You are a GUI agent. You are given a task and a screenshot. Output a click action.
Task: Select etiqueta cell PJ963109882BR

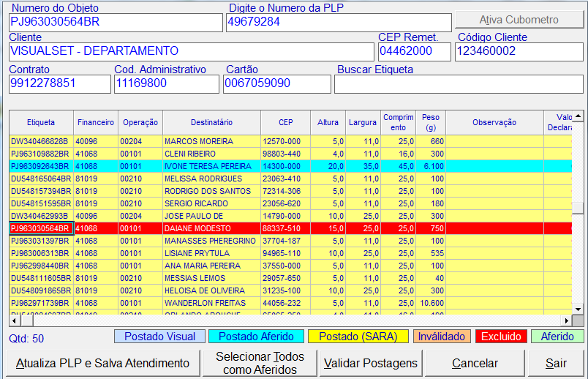point(41,154)
